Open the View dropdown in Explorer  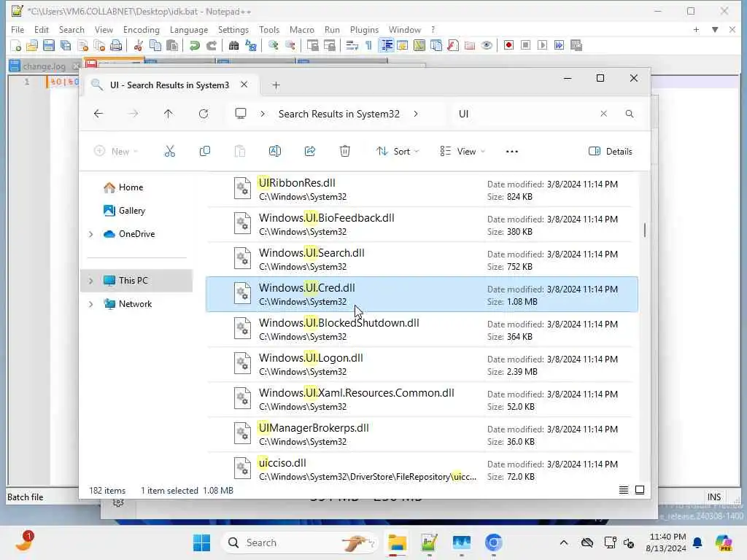tap(462, 152)
